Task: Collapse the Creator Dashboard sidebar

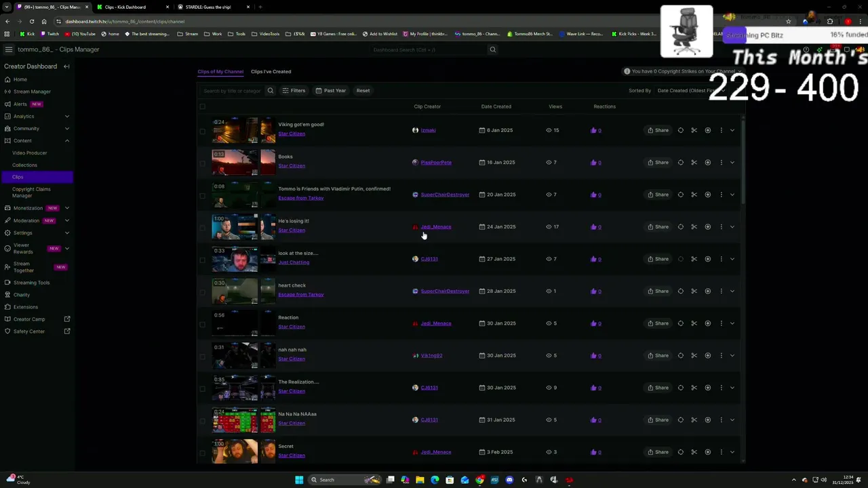Action: tap(66, 66)
